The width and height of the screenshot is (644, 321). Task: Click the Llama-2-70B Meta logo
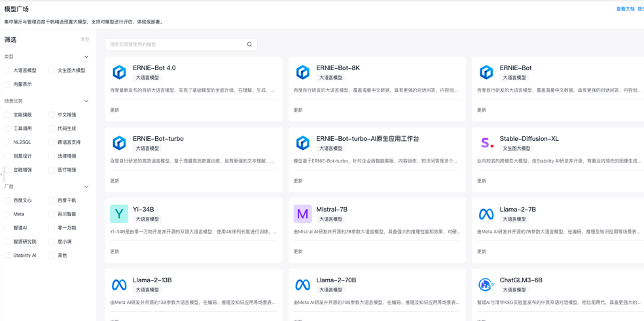(x=303, y=284)
